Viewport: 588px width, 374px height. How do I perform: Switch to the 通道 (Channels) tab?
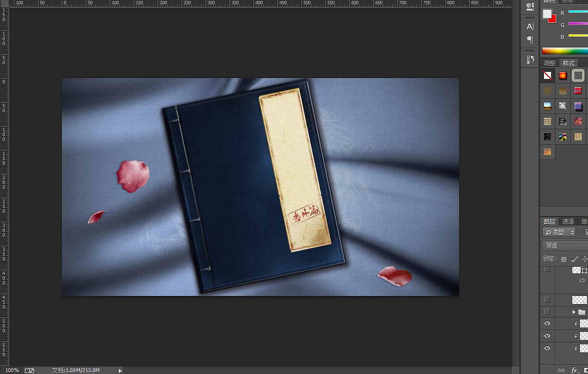point(568,221)
